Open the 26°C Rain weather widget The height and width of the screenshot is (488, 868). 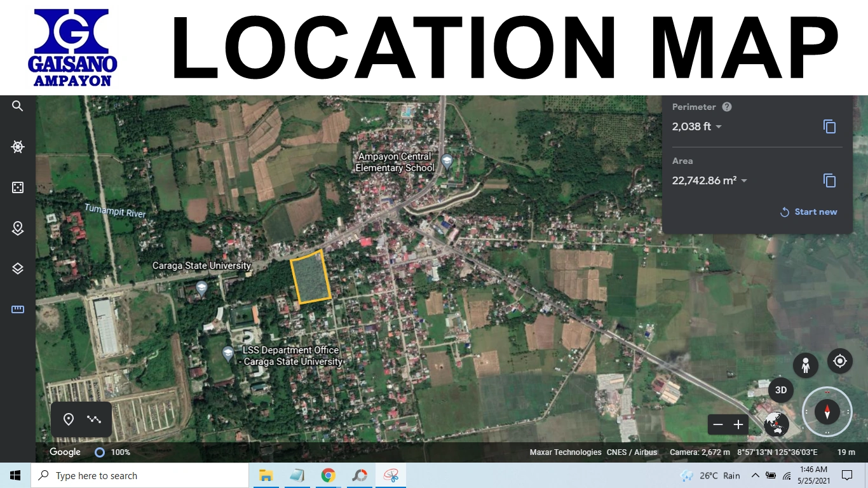tap(710, 475)
